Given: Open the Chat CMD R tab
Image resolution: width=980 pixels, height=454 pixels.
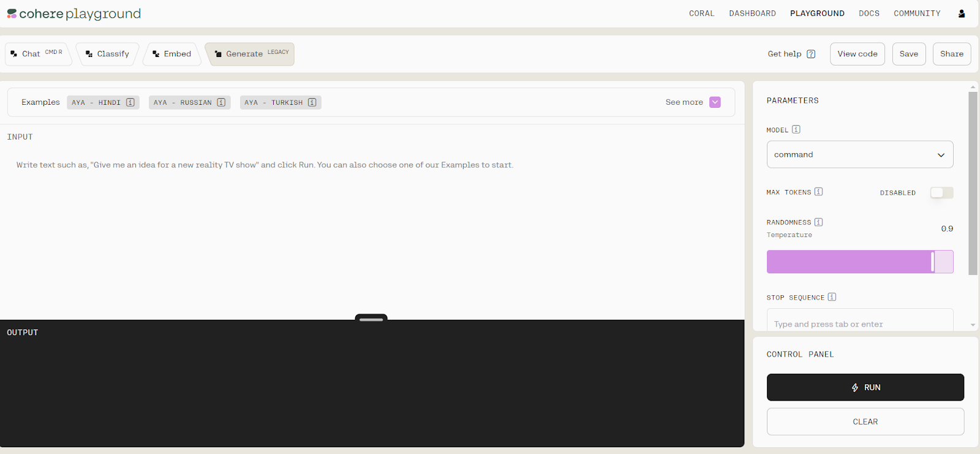Looking at the screenshot, I should pos(38,54).
